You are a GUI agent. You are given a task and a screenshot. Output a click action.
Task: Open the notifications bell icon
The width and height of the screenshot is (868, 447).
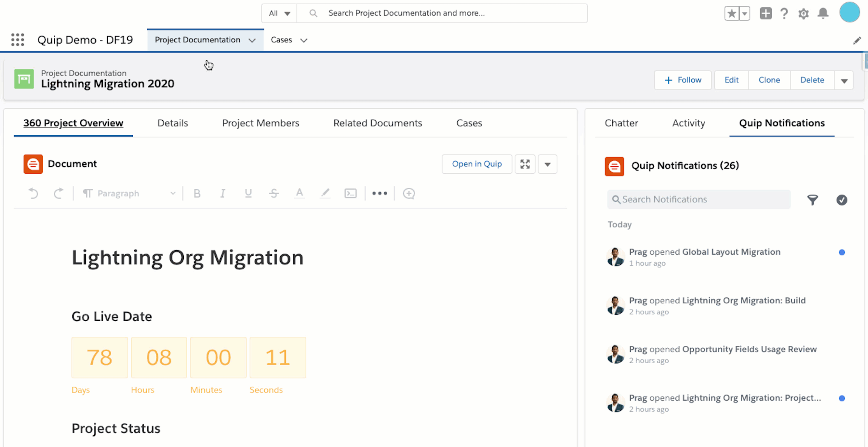[823, 13]
